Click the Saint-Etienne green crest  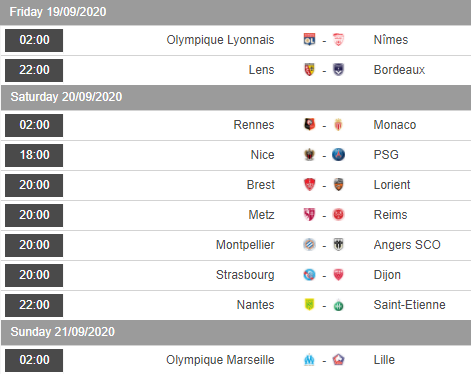(x=338, y=305)
